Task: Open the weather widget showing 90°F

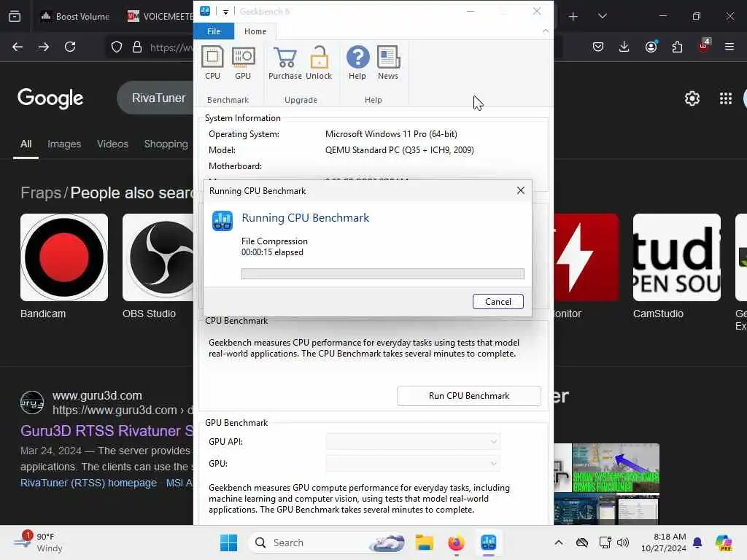Action: (x=38, y=542)
